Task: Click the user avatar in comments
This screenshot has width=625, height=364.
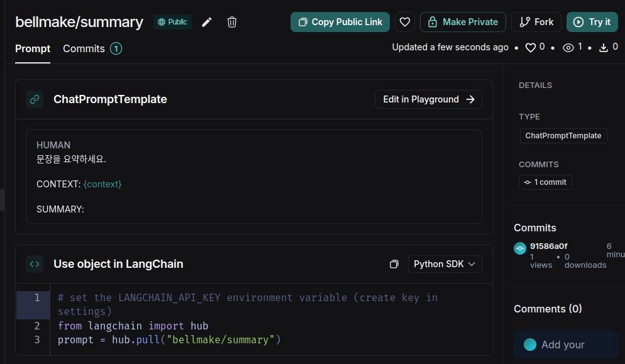Action: pos(529,345)
